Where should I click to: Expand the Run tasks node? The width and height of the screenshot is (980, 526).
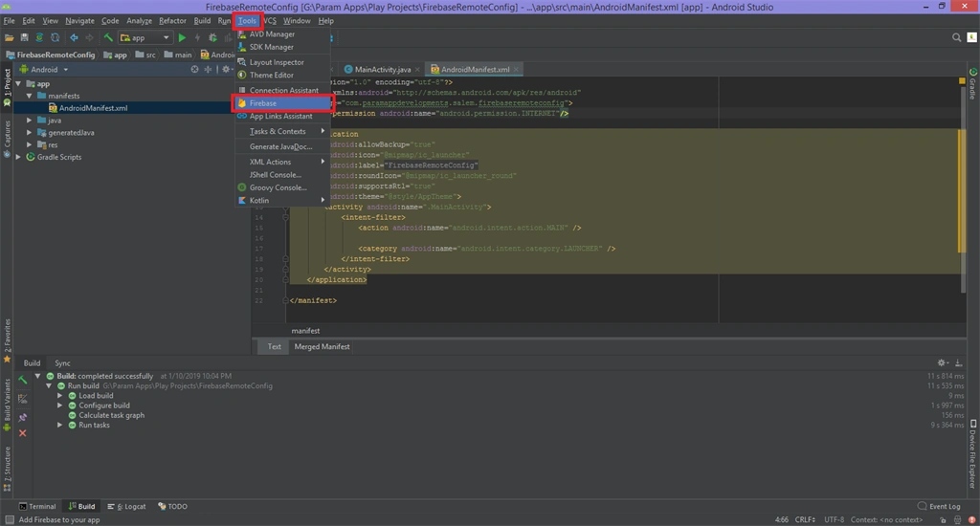tap(60, 425)
